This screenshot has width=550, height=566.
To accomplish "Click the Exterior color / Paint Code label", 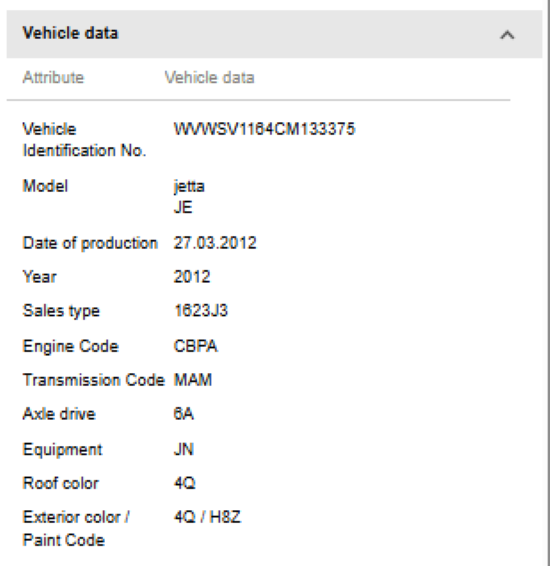I will coord(76,528).
